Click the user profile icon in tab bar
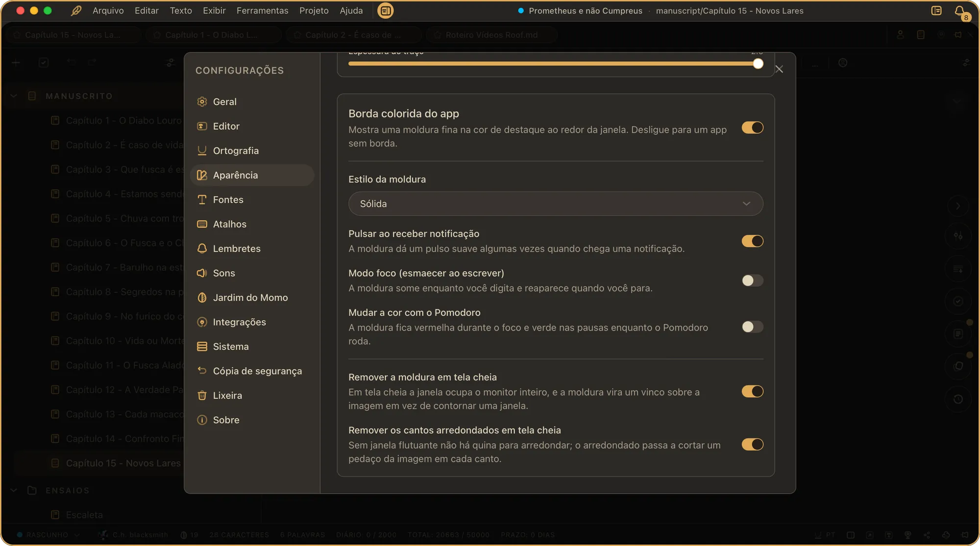Screen dimensions: 980x546 click(x=900, y=35)
